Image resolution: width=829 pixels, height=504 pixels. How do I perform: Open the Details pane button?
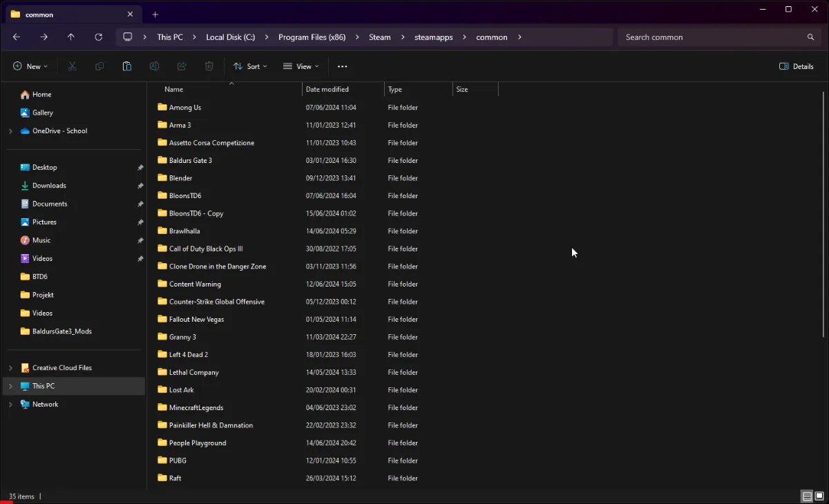coord(796,66)
